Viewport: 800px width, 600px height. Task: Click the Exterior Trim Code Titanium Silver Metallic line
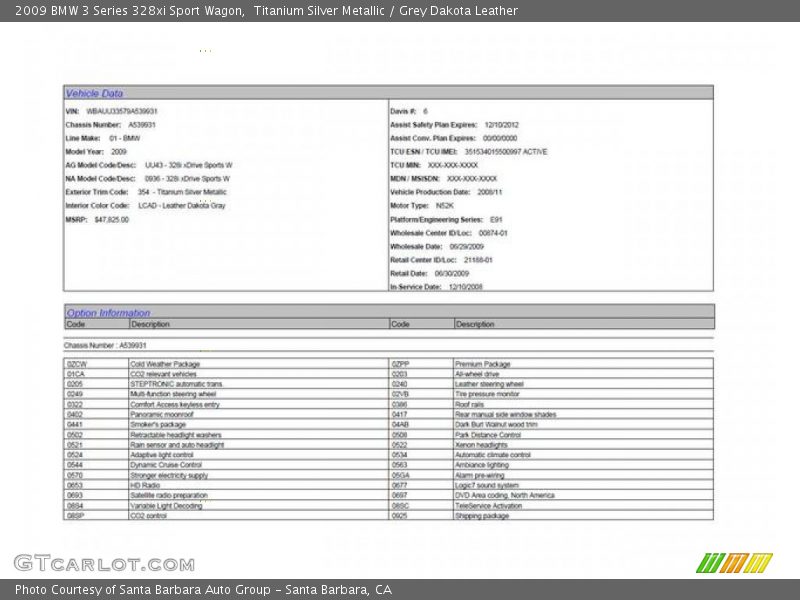coord(146,192)
